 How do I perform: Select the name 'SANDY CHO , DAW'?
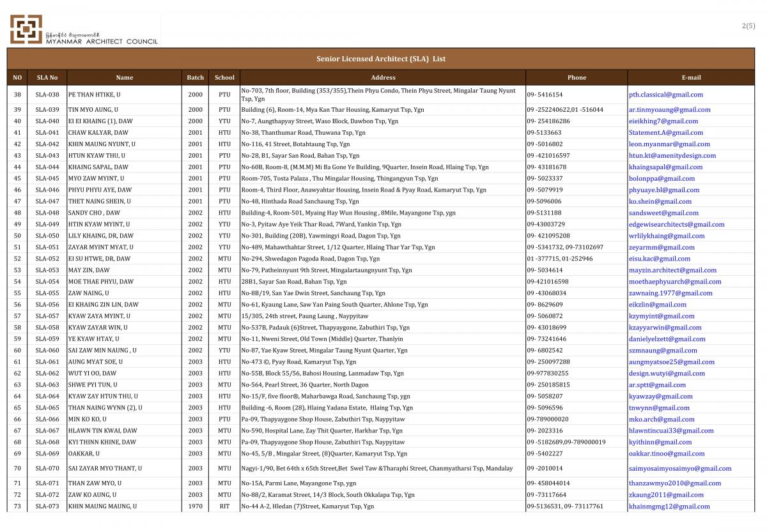pyautogui.click(x=94, y=213)
